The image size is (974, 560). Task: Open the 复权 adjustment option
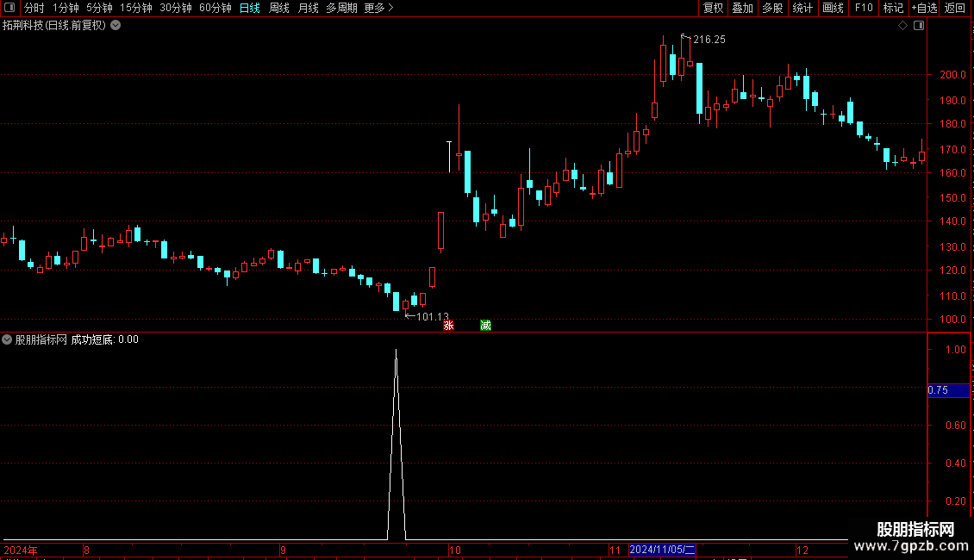coord(713,8)
